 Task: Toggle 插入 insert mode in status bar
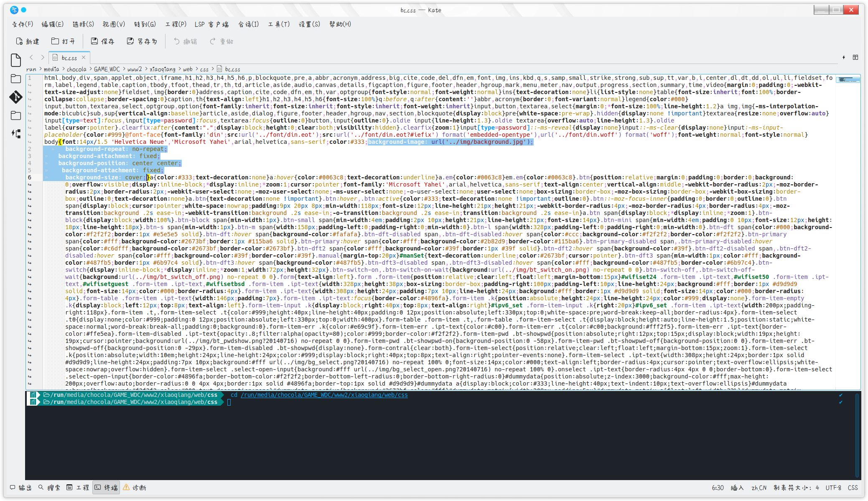tap(737, 488)
